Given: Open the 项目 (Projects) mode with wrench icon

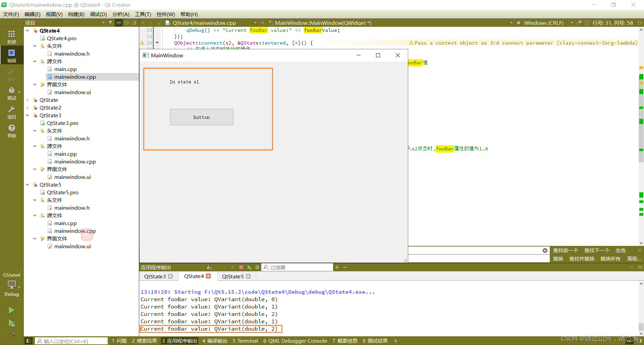Looking at the screenshot, I should 12,112.
